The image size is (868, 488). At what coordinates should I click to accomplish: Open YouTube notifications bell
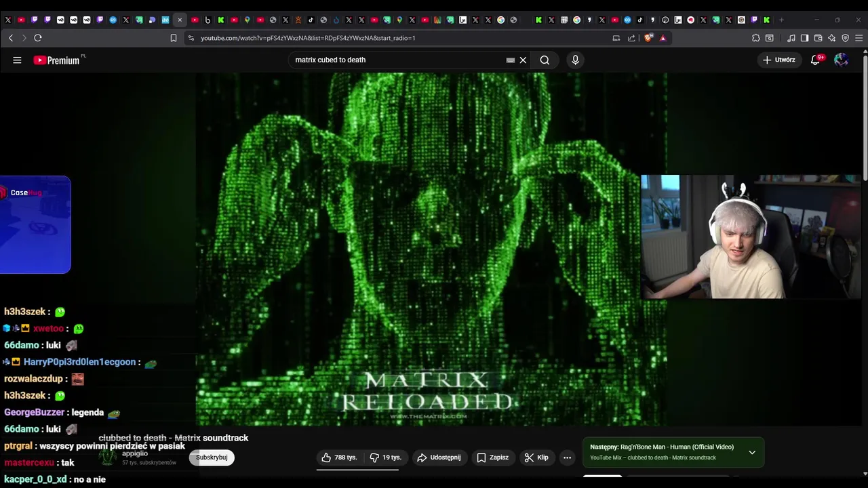coord(816,60)
